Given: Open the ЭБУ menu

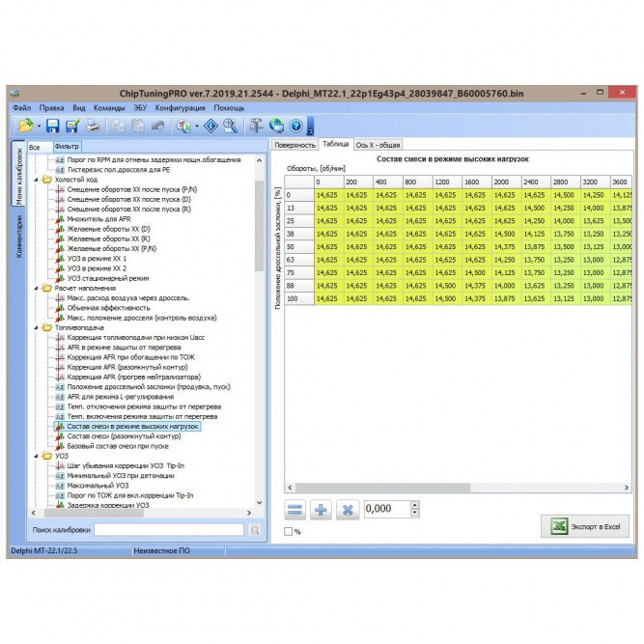Looking at the screenshot, I should [140, 107].
